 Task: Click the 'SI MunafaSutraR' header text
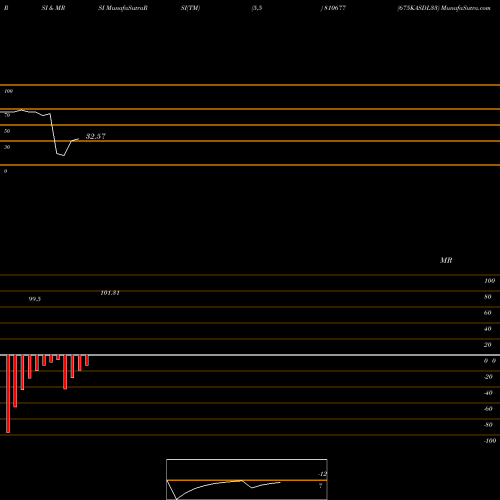point(123,8)
